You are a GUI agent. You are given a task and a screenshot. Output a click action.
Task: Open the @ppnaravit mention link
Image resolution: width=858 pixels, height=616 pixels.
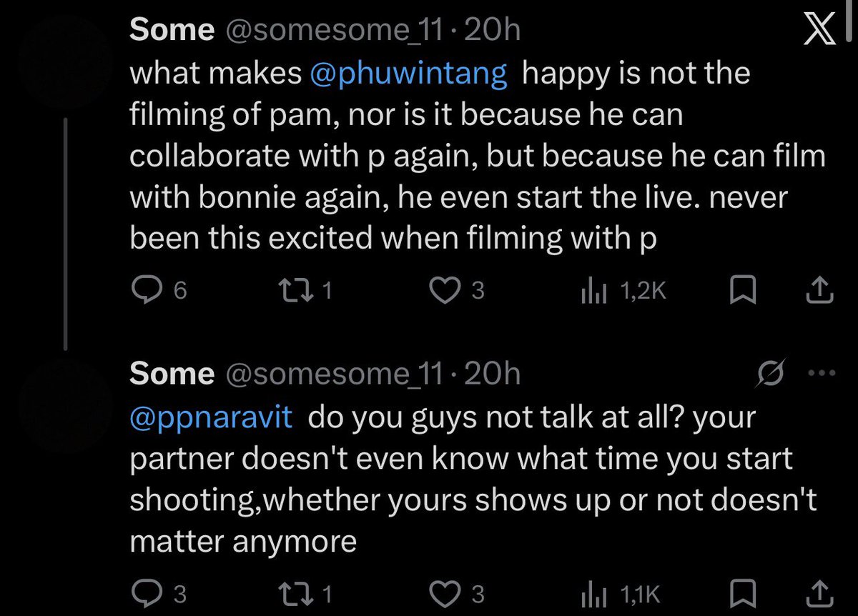pyautogui.click(x=211, y=417)
